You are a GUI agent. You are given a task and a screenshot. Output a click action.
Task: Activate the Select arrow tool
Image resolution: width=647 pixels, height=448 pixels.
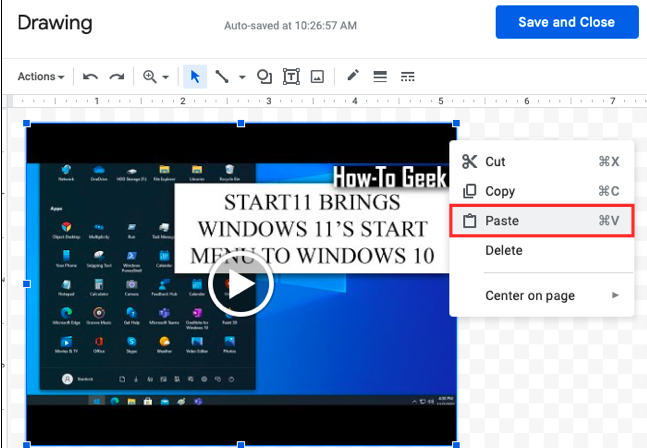pos(195,77)
